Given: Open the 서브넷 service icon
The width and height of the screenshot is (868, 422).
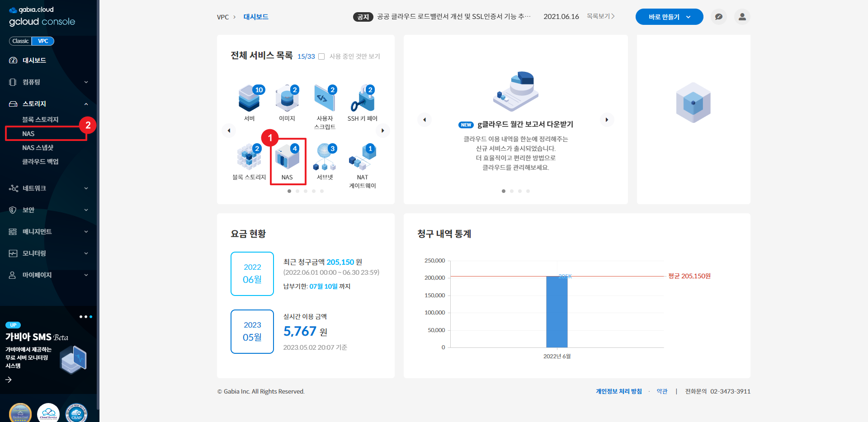Looking at the screenshot, I should pyautogui.click(x=325, y=158).
